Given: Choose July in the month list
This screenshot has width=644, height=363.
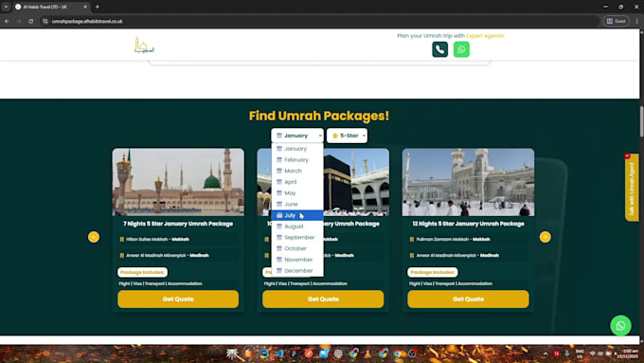Looking at the screenshot, I should tap(297, 215).
